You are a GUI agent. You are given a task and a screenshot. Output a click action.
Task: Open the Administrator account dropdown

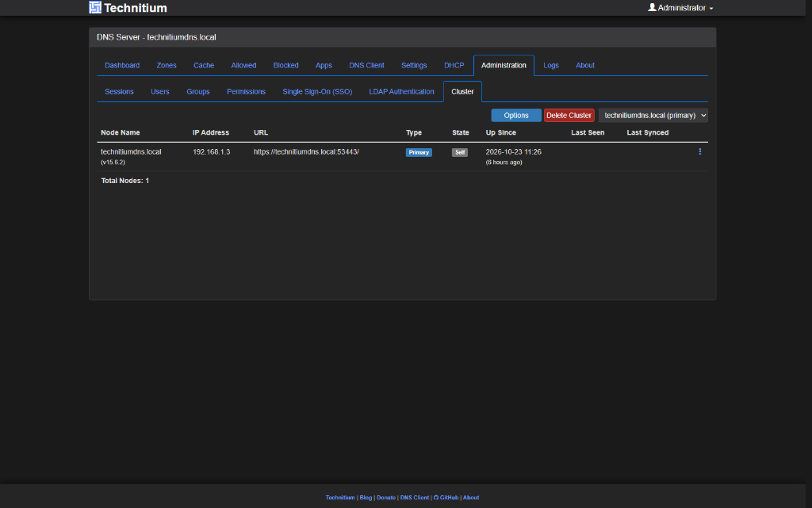tap(680, 8)
